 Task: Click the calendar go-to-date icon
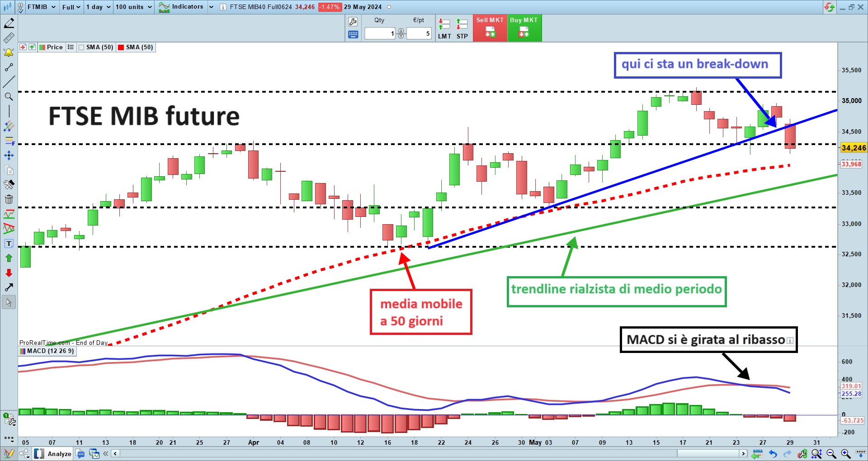pyautogui.click(x=757, y=454)
